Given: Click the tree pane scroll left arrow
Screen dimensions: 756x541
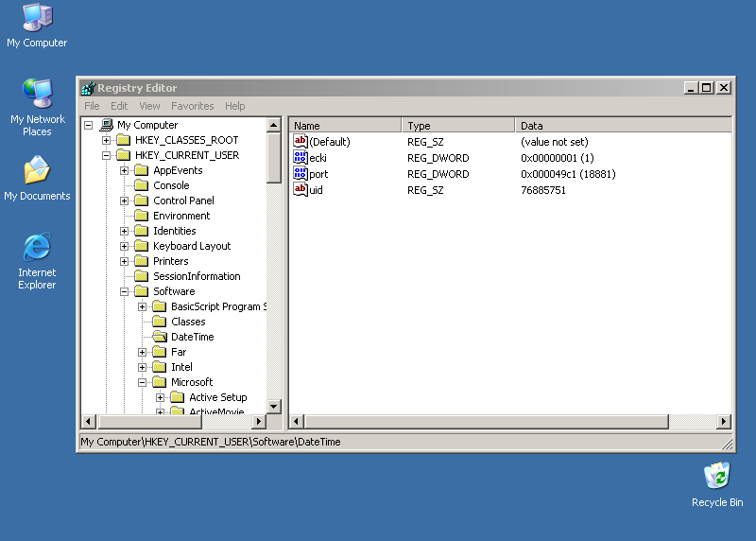Looking at the screenshot, I should 88,421.
